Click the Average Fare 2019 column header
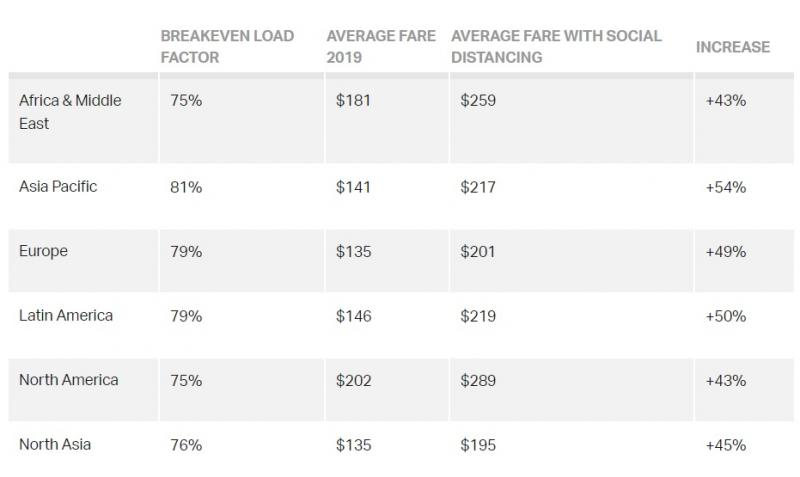The width and height of the screenshot is (800, 477). coord(381,46)
